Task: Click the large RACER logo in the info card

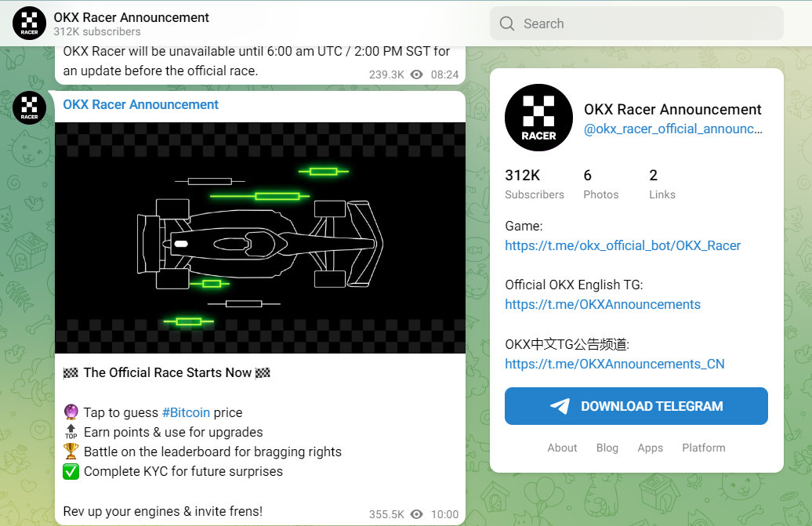Action: [x=538, y=118]
